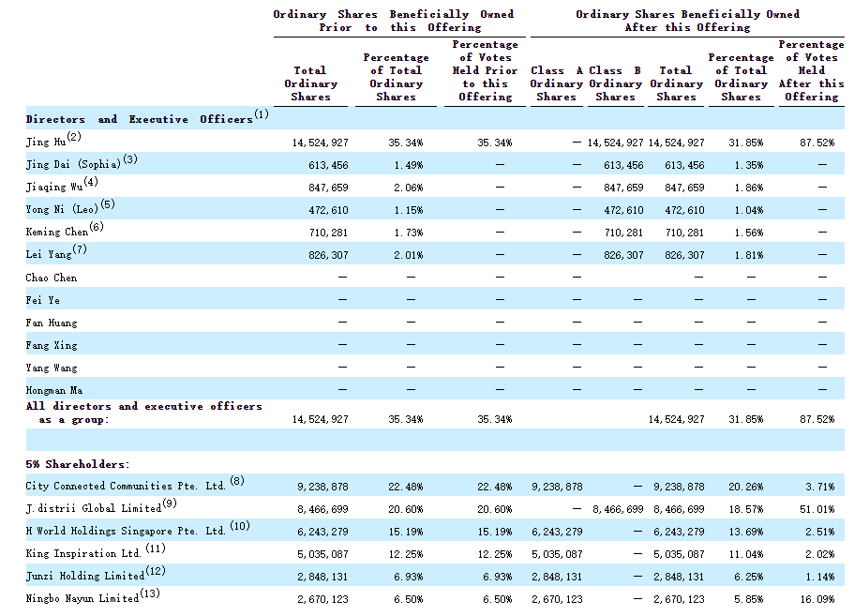Click the '11.04%' value for King Inspiration
Image resolution: width=854 pixels, height=616 pixels.
point(746,554)
